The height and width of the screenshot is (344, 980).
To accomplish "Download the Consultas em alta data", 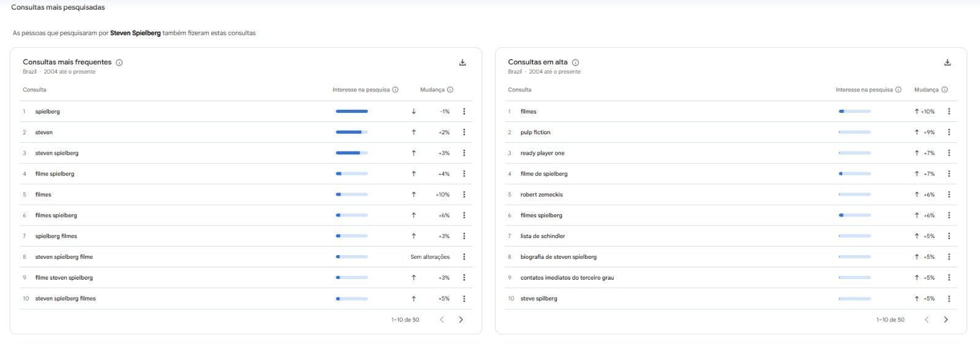I will tap(948, 63).
